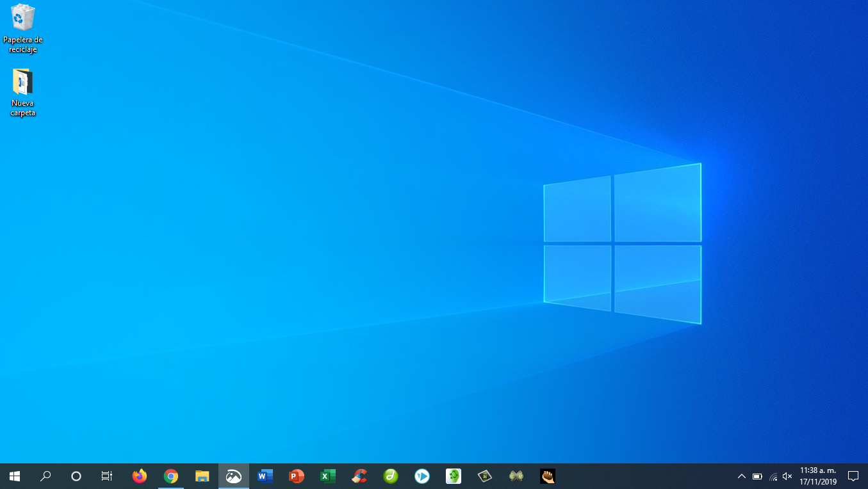Open the tilted grey square app icon
The image size is (868, 489).
tap(484, 476)
